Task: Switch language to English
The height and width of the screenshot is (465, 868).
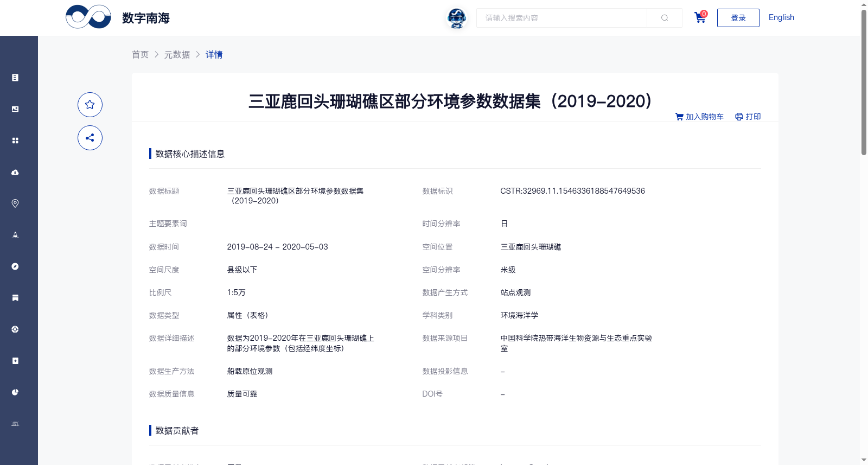Action: (x=781, y=17)
